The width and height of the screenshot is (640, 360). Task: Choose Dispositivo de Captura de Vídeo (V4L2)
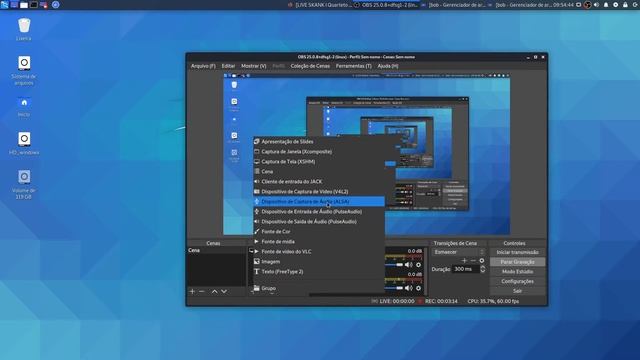point(319,191)
